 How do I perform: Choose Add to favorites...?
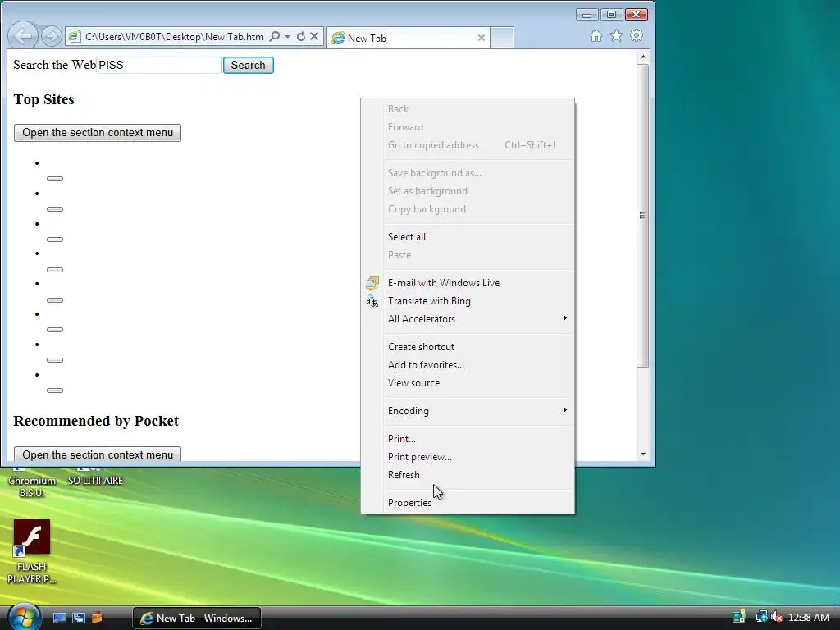[468, 365]
